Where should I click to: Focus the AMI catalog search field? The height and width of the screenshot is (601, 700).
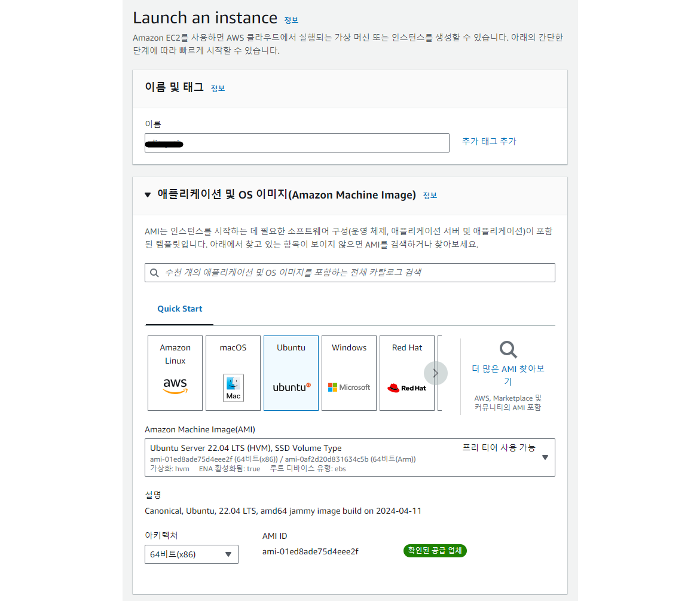(350, 273)
